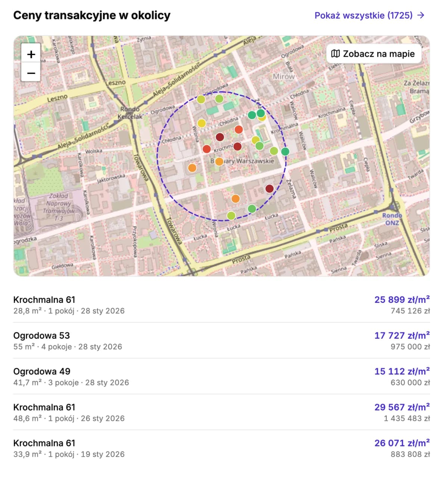448x478 pixels.
Task: Click price 29 567 zł/m²
Action: click(402, 407)
